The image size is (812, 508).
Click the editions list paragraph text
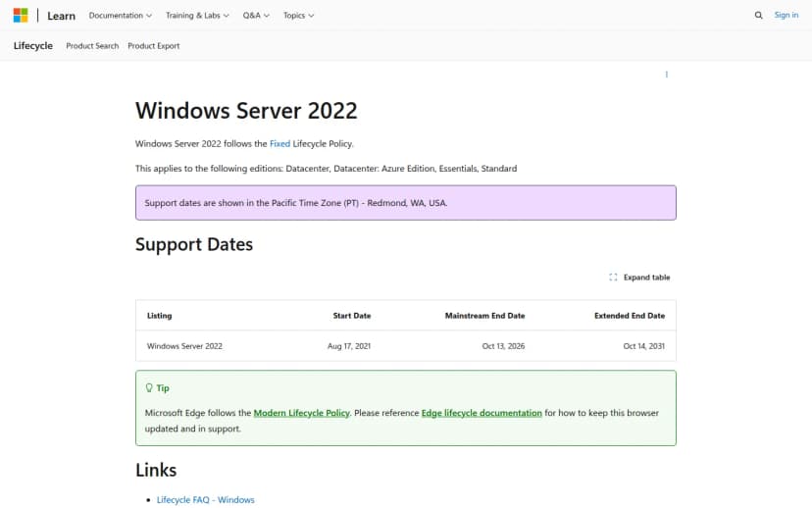point(327,169)
